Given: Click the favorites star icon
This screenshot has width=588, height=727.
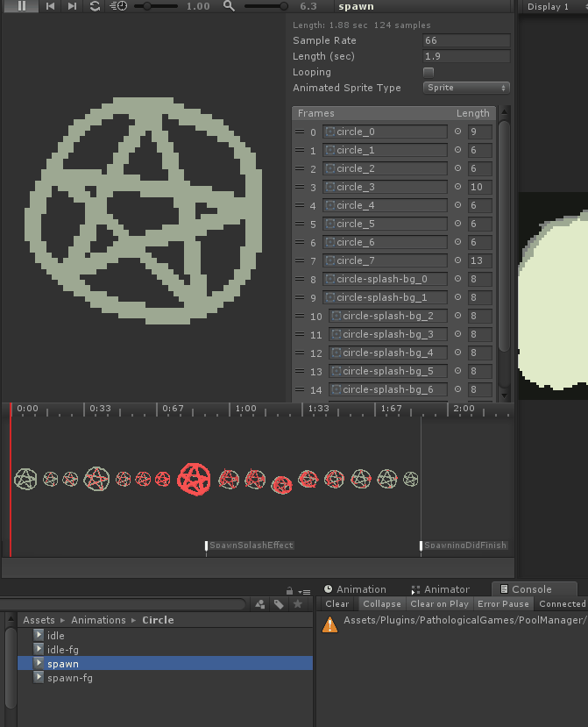Looking at the screenshot, I should click(x=298, y=604).
